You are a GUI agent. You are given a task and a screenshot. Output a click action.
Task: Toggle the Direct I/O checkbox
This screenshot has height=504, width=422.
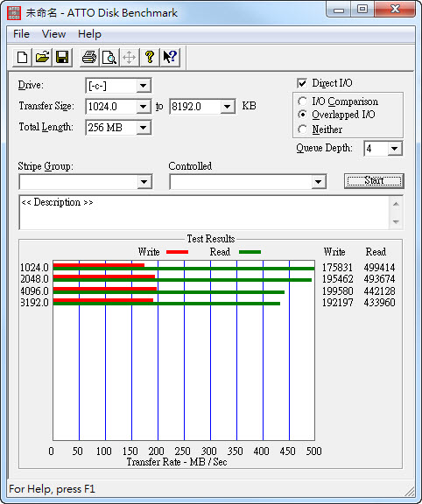click(302, 83)
